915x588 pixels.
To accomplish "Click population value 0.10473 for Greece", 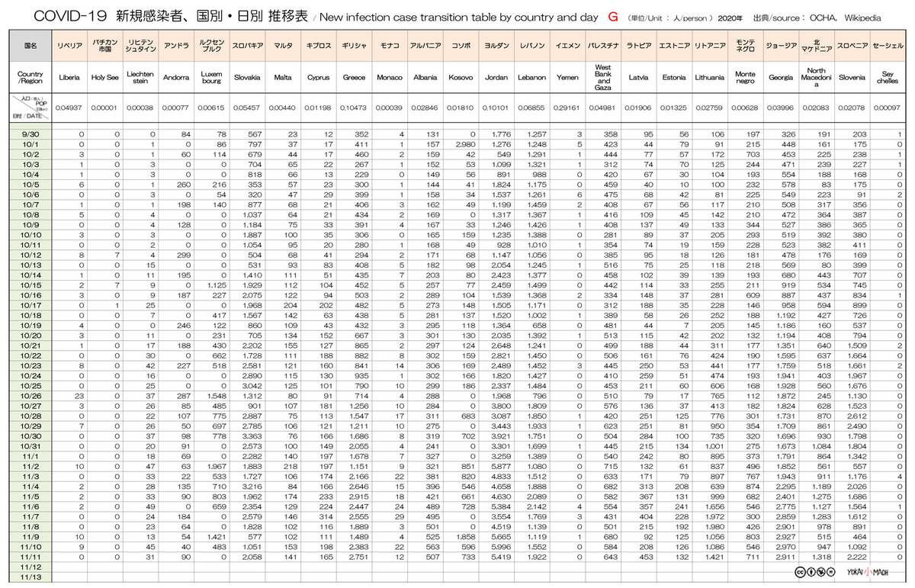I will click(x=354, y=108).
